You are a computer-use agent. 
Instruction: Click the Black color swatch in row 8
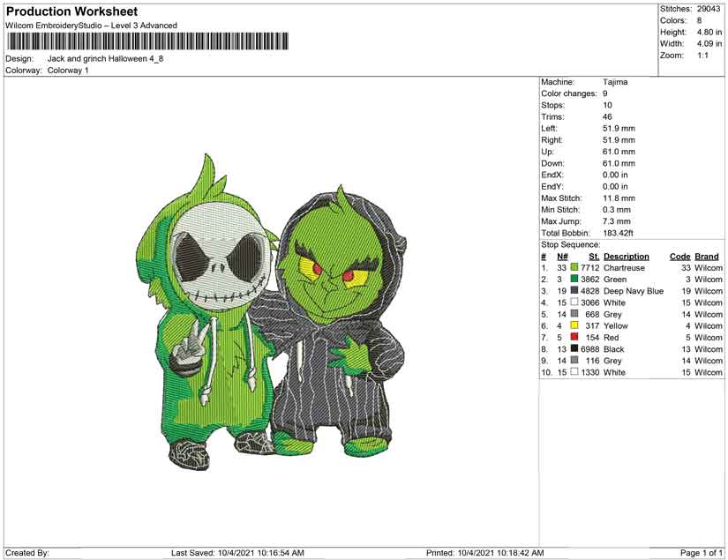tap(574, 348)
